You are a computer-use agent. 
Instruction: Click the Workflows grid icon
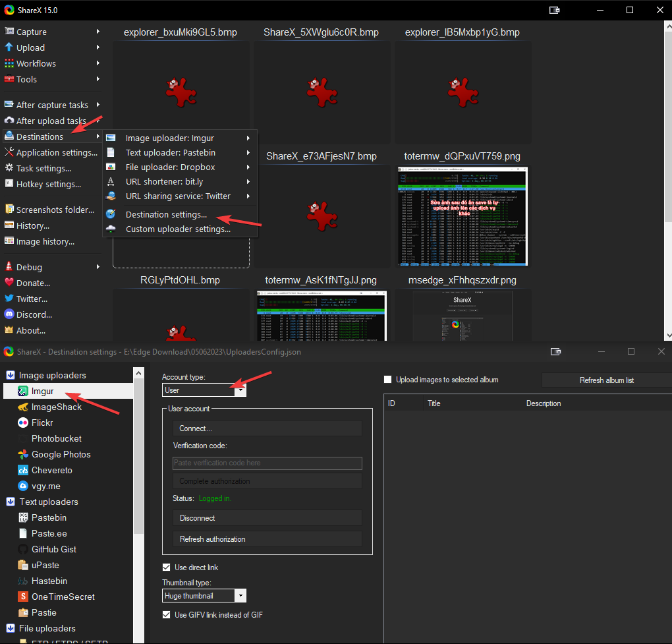9,63
